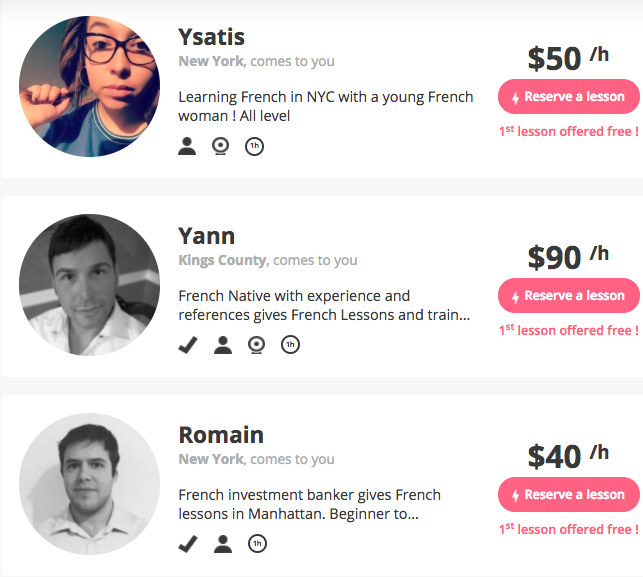The image size is (643, 577).
Task: Click the verified checkmark icon under Romain
Action: pos(188,544)
